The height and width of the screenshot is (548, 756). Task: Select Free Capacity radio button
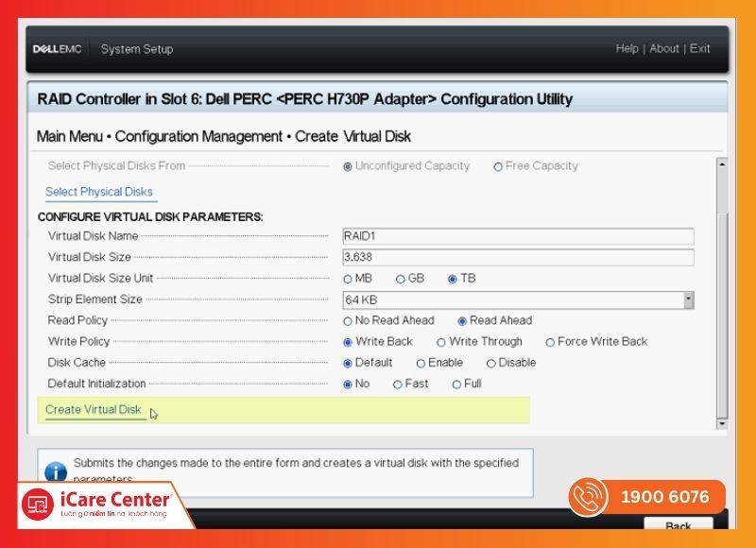[x=498, y=166]
